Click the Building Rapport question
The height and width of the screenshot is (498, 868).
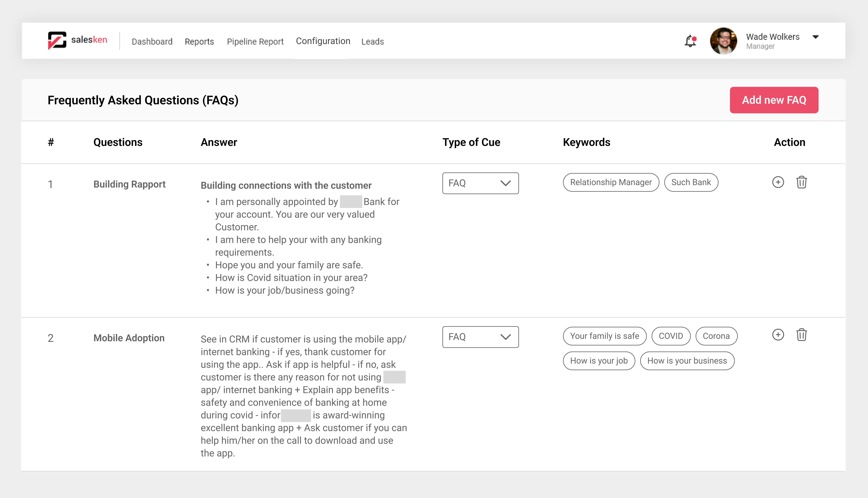pyautogui.click(x=129, y=184)
